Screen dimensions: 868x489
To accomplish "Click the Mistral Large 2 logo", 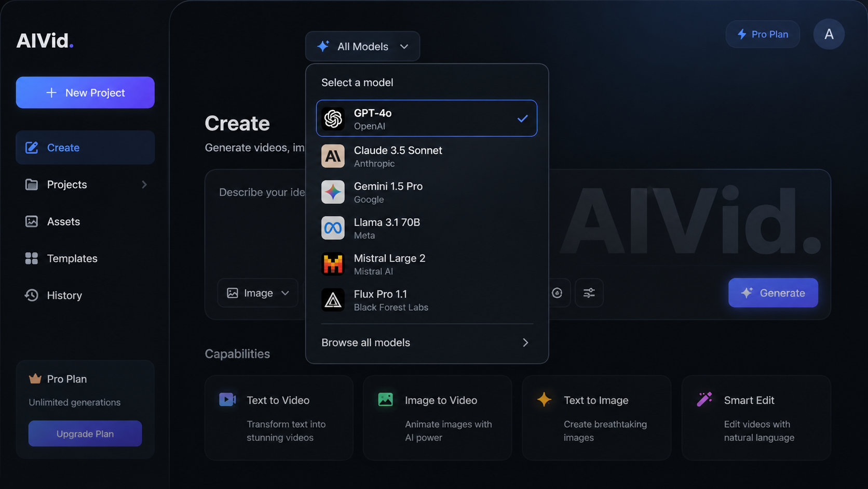I will 333,264.
